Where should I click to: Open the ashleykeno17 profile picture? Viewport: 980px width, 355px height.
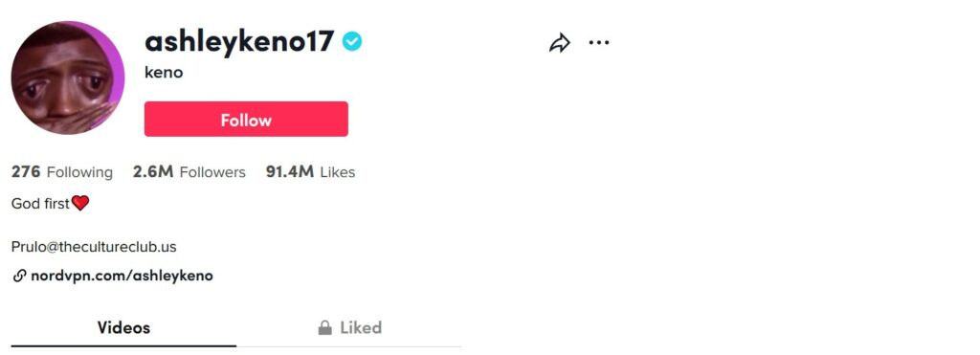[68, 78]
